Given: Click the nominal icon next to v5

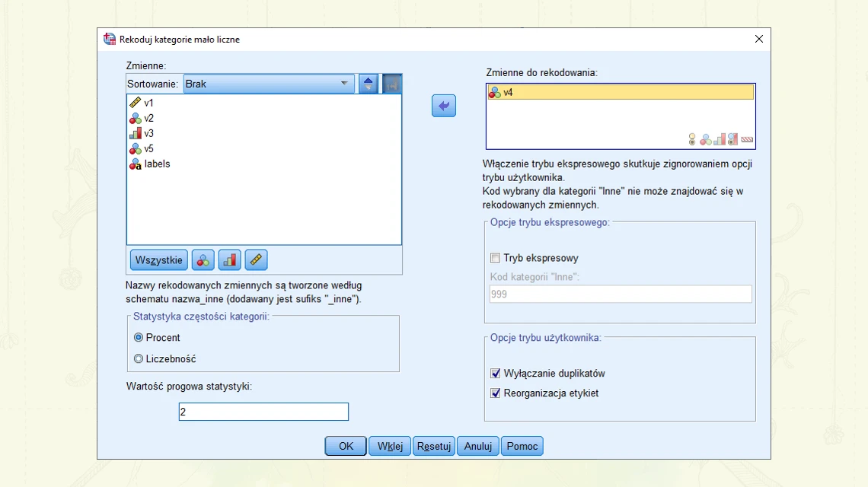Looking at the screenshot, I should pyautogui.click(x=135, y=149).
